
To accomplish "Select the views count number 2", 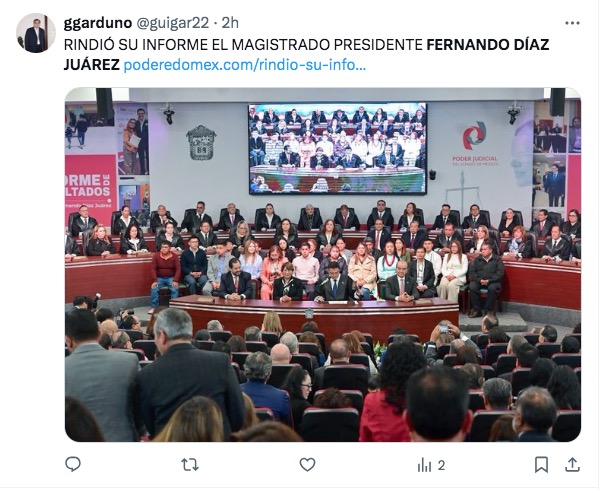I will pyautogui.click(x=441, y=465).
